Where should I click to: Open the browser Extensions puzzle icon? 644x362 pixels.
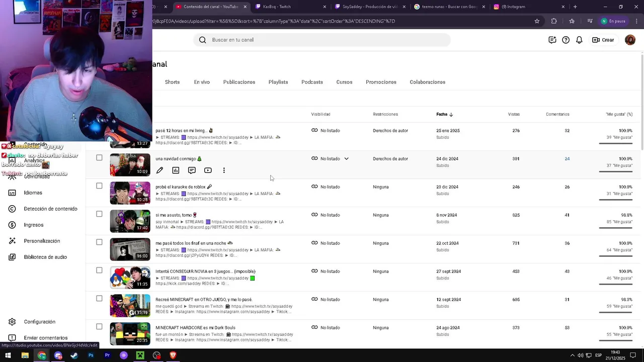point(554,21)
